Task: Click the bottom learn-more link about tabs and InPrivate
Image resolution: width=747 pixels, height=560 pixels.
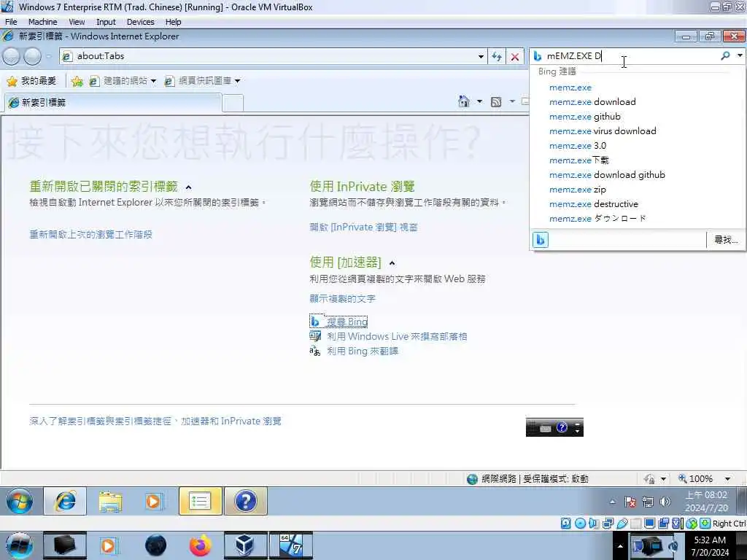Action: pyautogui.click(x=155, y=421)
